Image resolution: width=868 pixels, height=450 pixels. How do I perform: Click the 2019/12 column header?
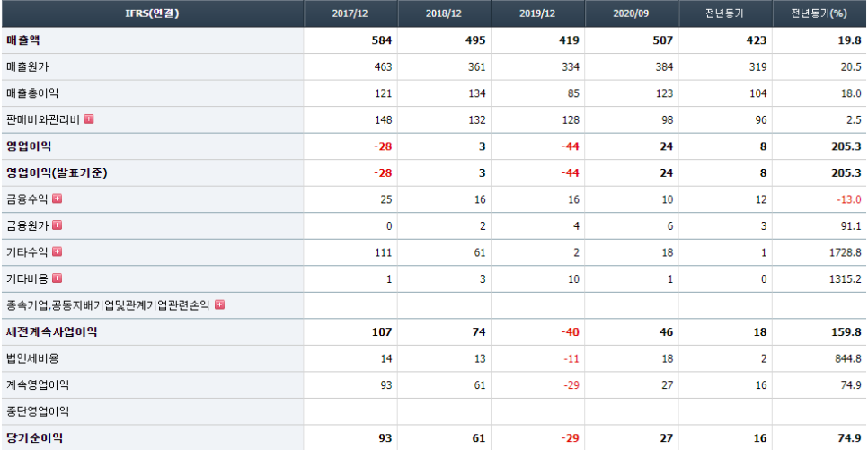pos(537,13)
